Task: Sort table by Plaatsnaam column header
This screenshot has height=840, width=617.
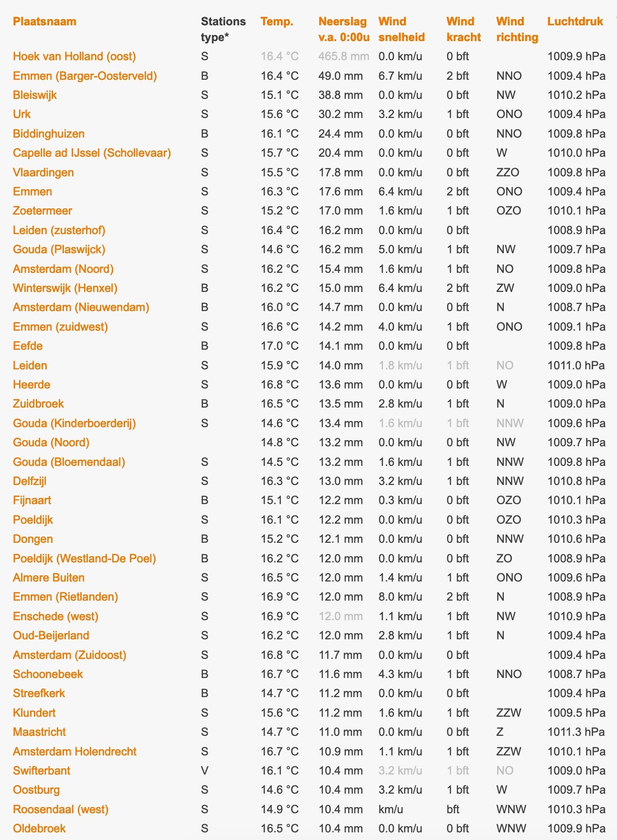Action: [x=44, y=22]
